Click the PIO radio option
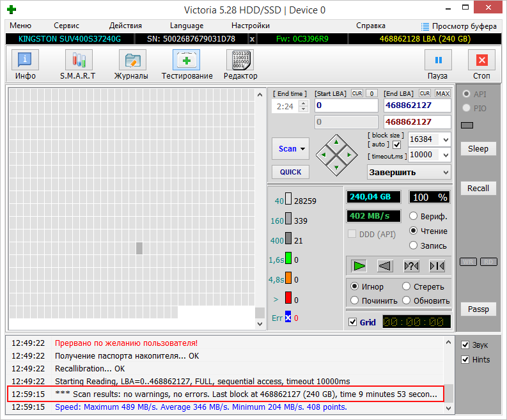Image resolution: width=507 pixels, height=420 pixels. click(466, 108)
